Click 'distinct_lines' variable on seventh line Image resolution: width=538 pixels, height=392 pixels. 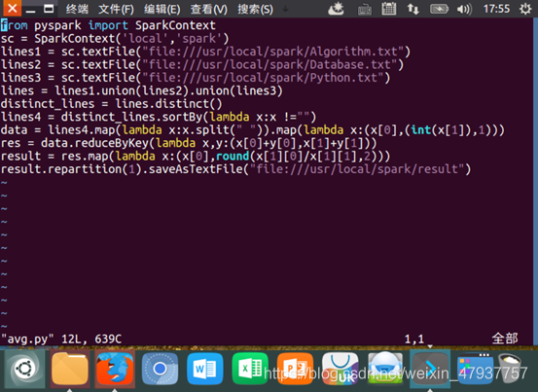coord(48,104)
